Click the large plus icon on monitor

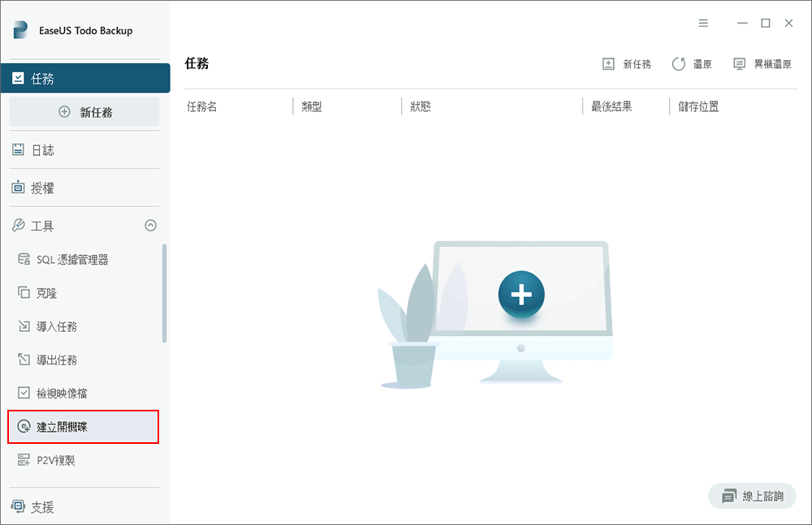pos(520,294)
